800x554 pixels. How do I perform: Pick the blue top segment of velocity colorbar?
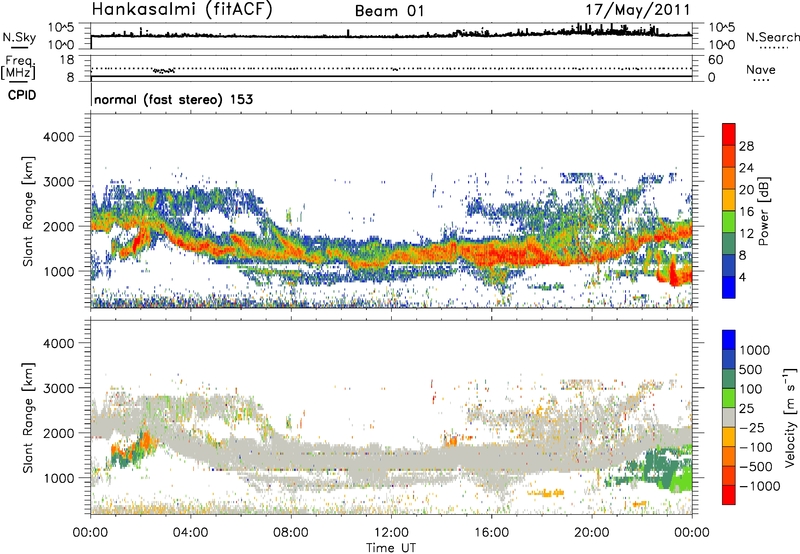[x=729, y=340]
